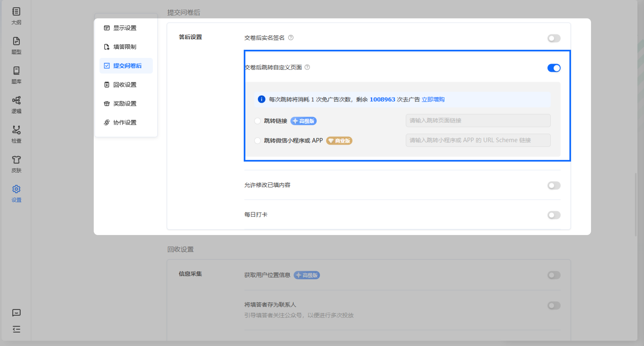Click the blue info icon in the notice
Image resolution: width=644 pixels, height=346 pixels.
coord(261,99)
